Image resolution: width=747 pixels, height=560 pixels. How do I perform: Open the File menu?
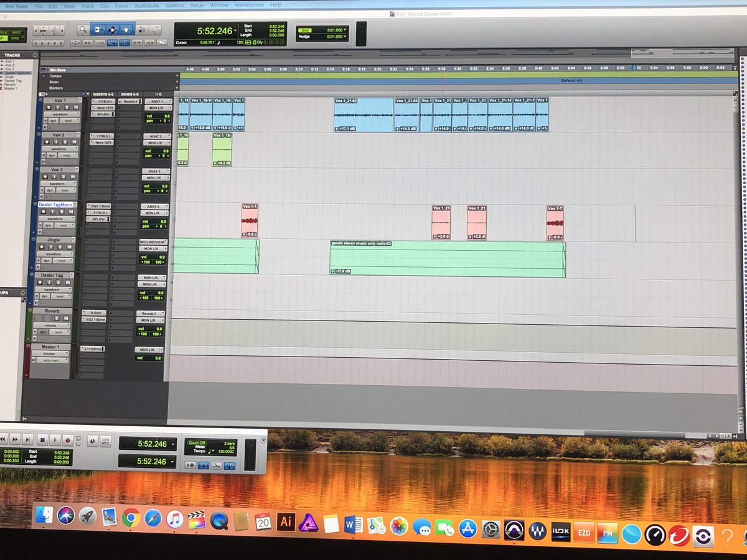click(38, 6)
